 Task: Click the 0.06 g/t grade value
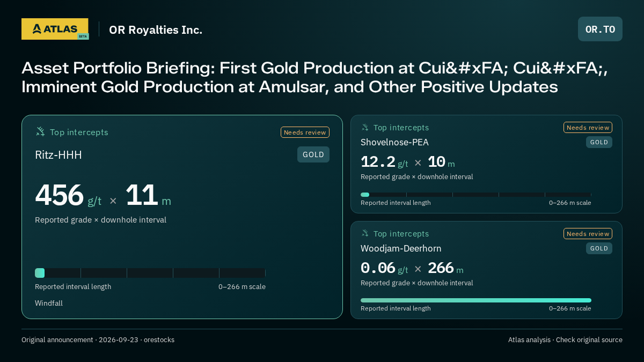pos(384,268)
